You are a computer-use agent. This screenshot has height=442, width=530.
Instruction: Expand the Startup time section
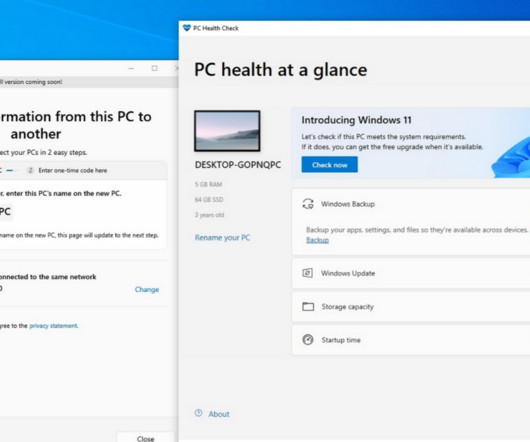coord(411,340)
